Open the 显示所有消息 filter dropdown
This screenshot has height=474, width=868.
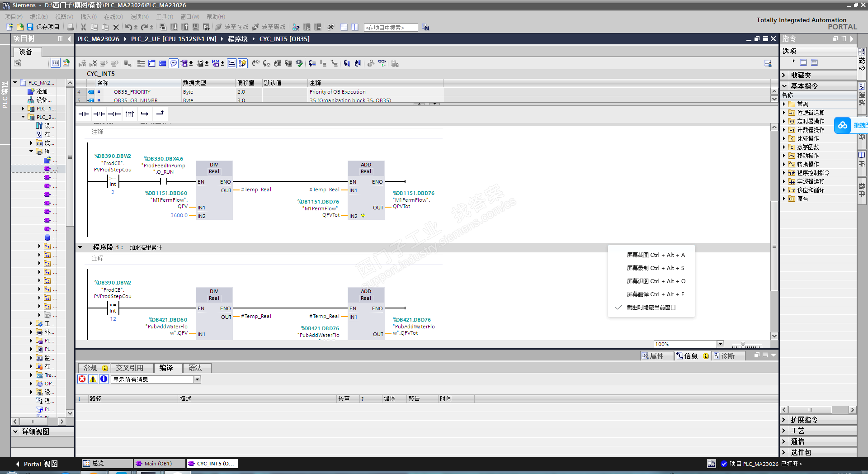[x=197, y=379]
